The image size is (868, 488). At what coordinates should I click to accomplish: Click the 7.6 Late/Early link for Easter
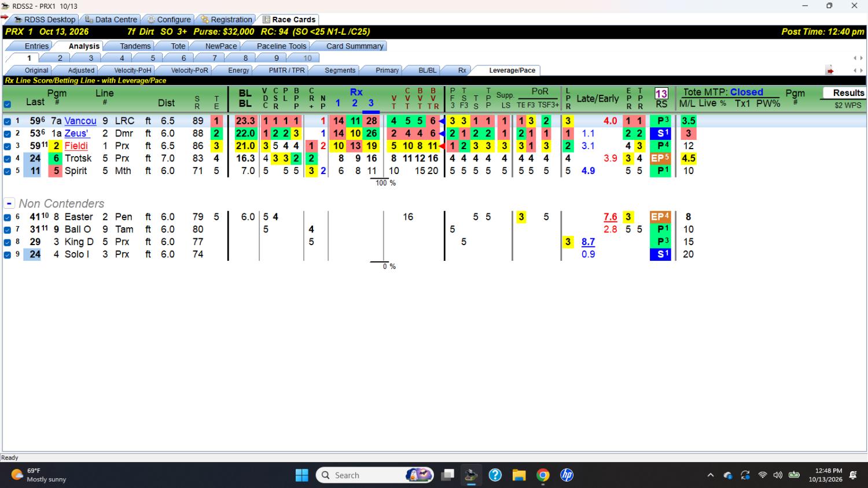[610, 217]
